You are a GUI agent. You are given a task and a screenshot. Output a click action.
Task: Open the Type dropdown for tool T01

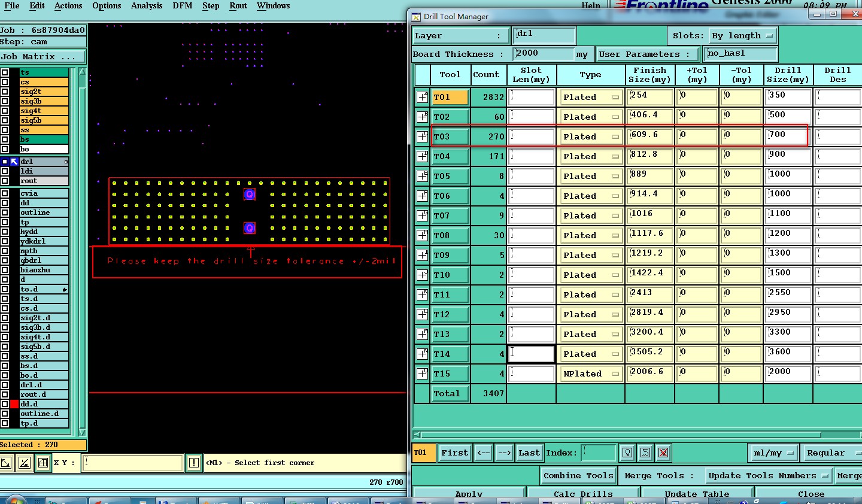point(591,97)
